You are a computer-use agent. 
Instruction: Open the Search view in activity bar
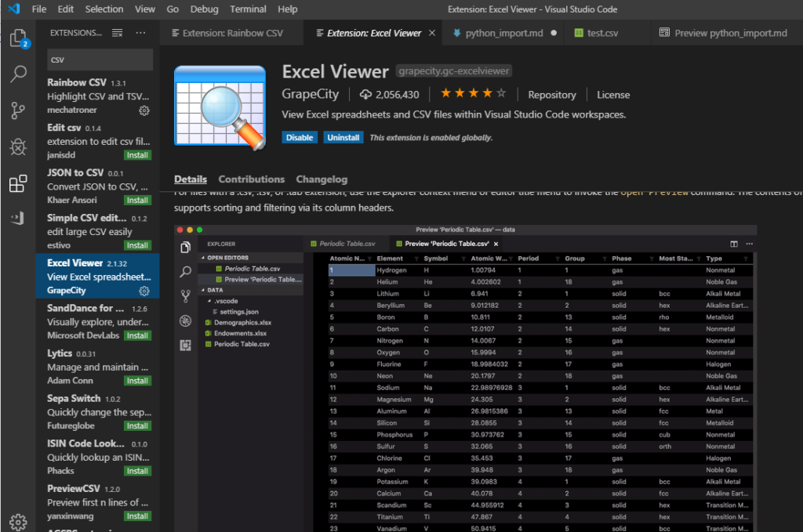point(19,74)
